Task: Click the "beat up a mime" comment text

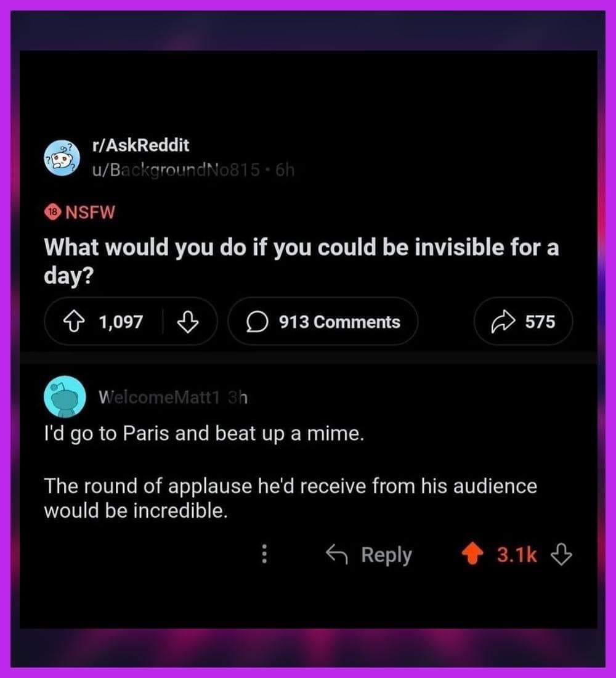Action: pyautogui.click(x=203, y=434)
